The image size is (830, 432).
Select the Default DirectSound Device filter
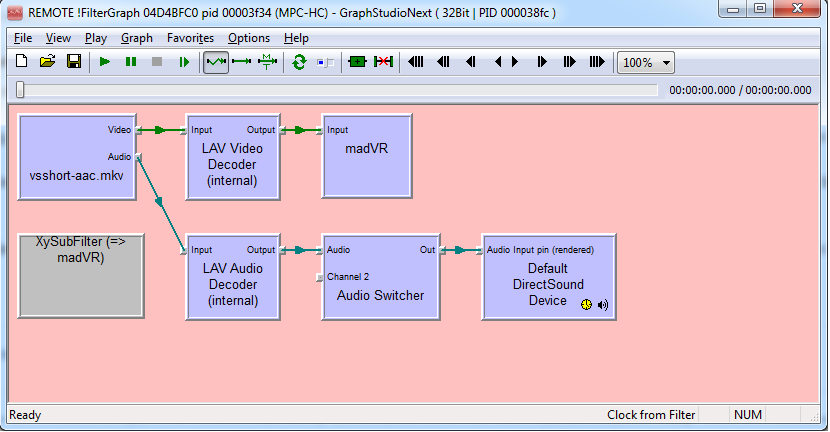click(548, 277)
